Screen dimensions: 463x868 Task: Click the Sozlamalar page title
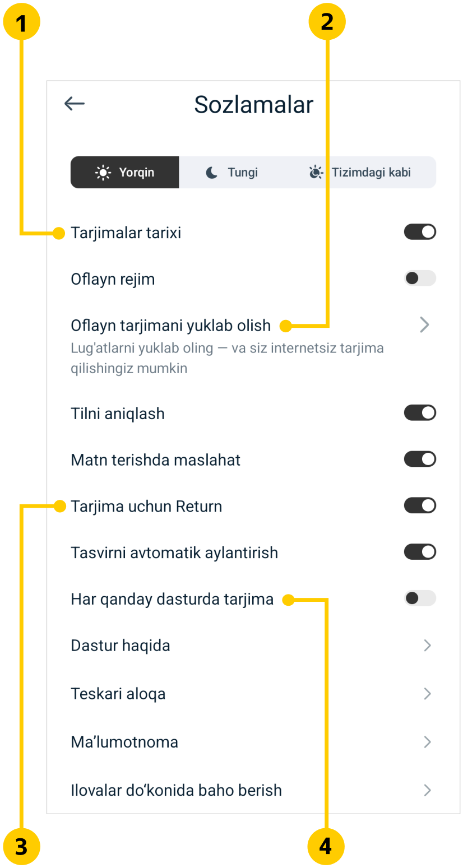coord(253,105)
